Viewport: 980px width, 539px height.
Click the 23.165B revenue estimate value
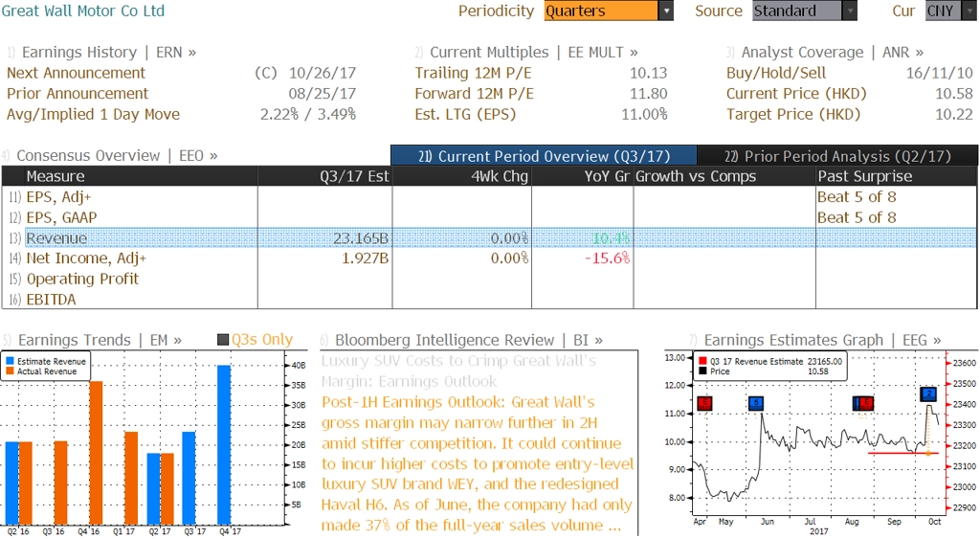361,238
